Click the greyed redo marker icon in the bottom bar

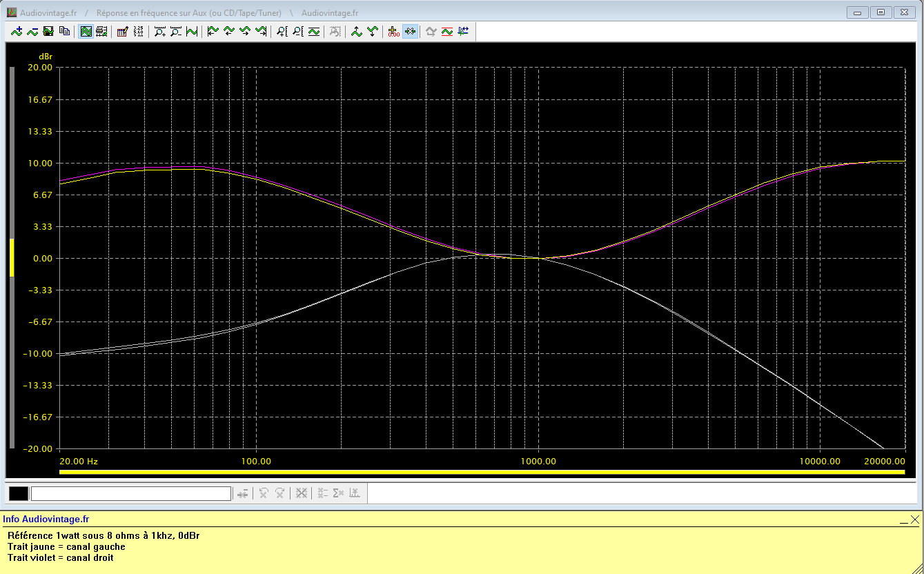pyautogui.click(x=279, y=493)
